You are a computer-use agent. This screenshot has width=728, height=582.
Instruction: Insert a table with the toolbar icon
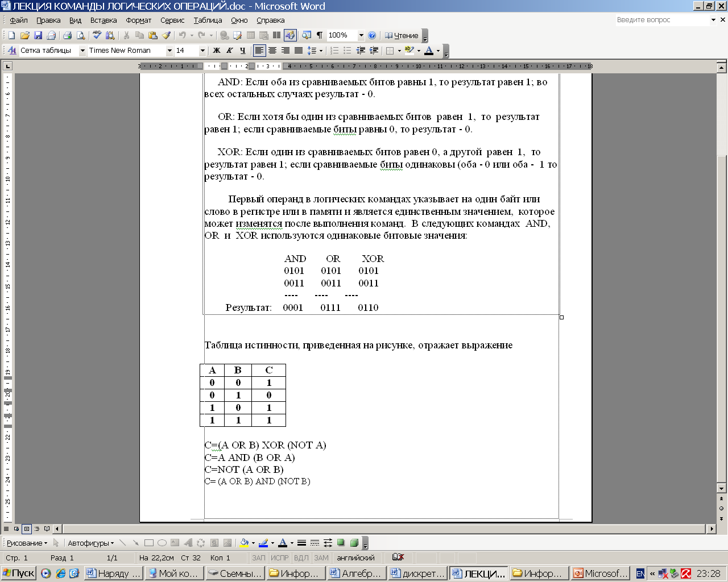point(250,35)
